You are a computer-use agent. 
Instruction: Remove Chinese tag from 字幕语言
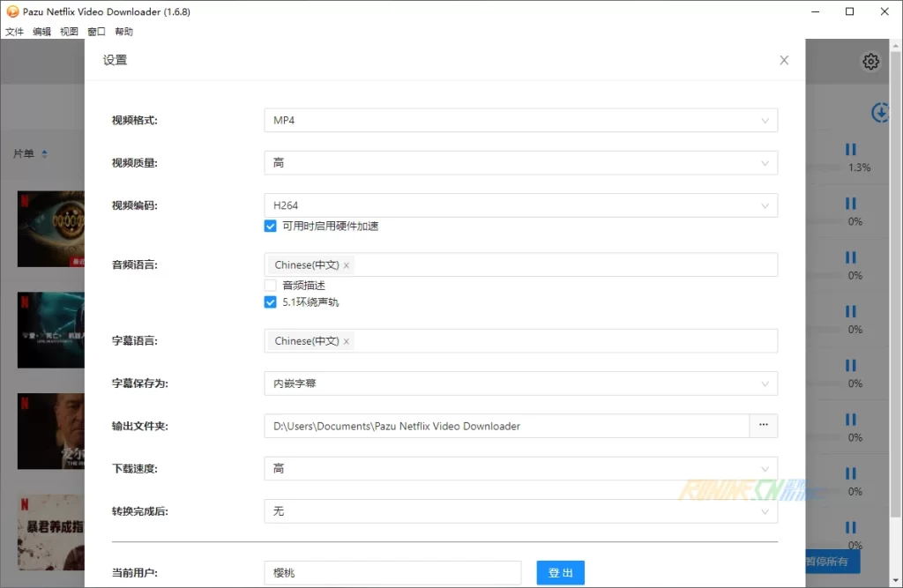tap(347, 341)
